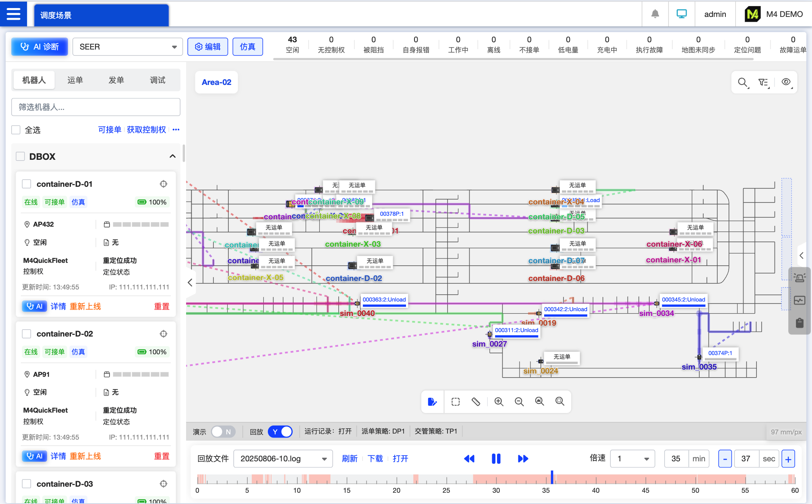The height and width of the screenshot is (504, 812).
Task: Open the 回放文件 log file dropdown
Action: pos(283,459)
